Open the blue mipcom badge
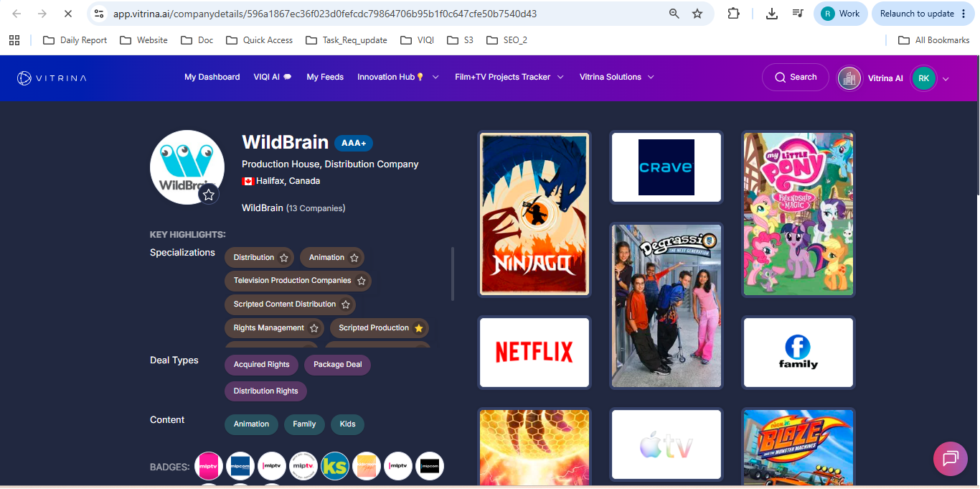Viewport: 980px width, 489px height. [x=240, y=466]
